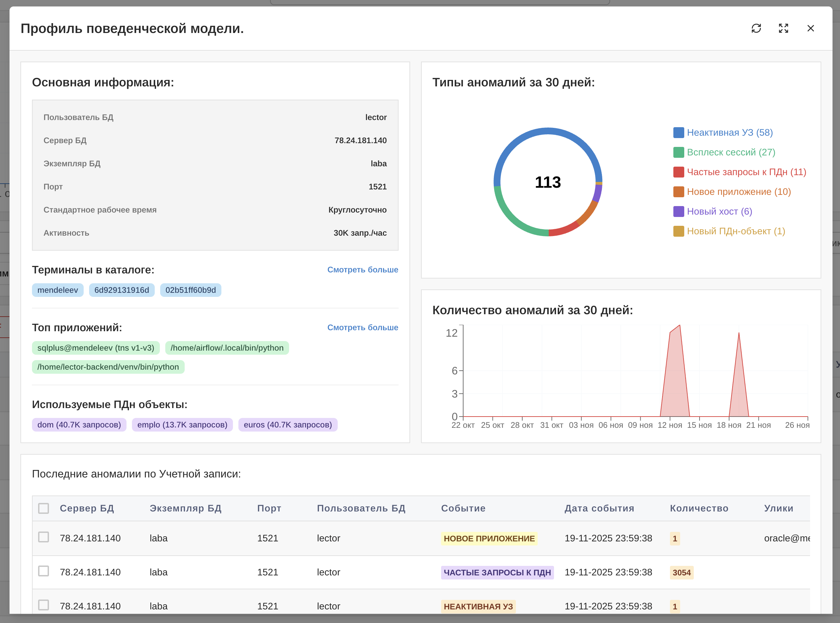Click the purple Новый хост legend swatch
The width and height of the screenshot is (840, 623).
pyautogui.click(x=678, y=212)
